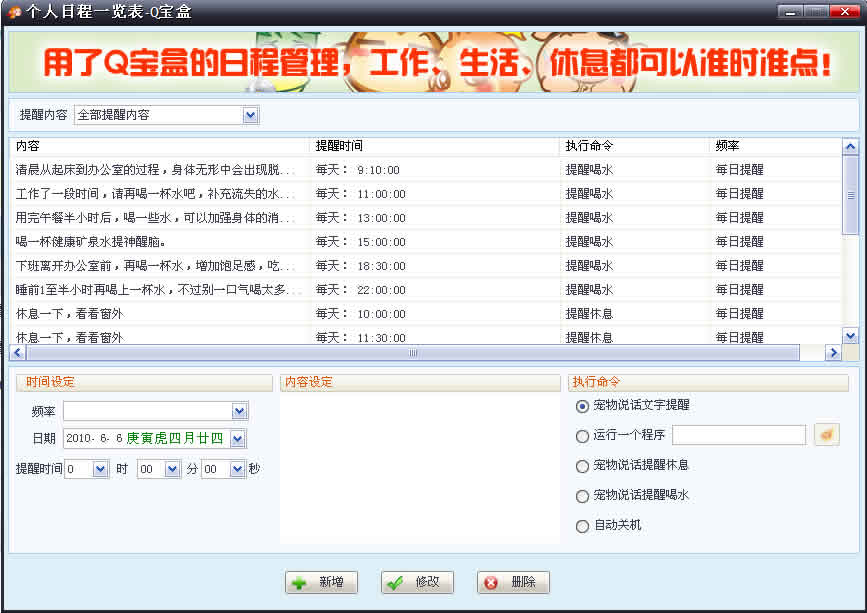Screen dimensions: 867x613
Task: Open the seconds dropdown before 秒
Action: [237, 469]
